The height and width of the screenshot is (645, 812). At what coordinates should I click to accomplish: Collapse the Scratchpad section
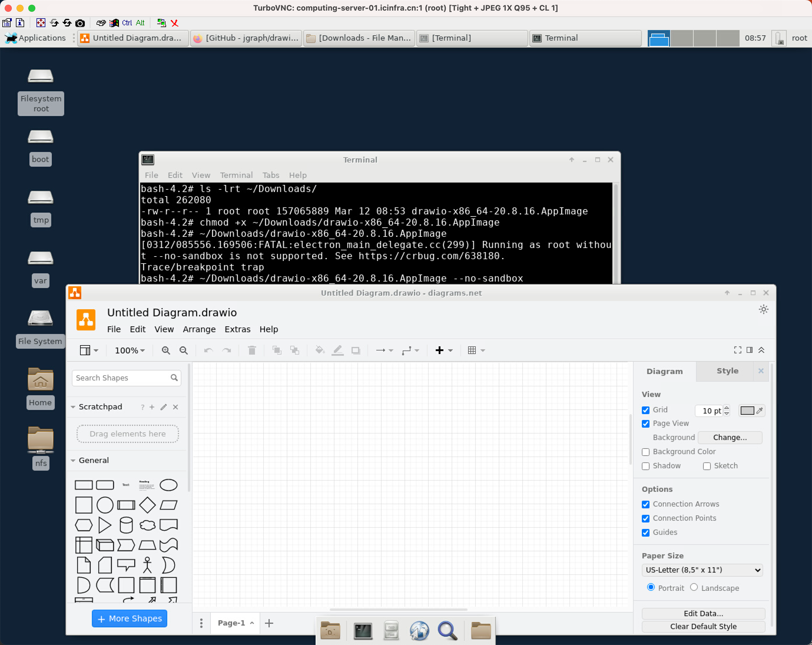pos(73,407)
